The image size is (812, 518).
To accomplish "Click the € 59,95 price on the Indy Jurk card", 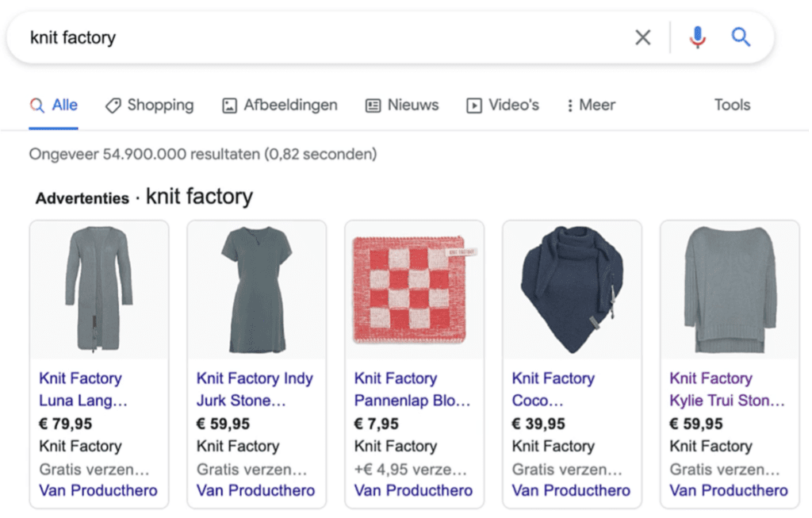I will point(223,424).
